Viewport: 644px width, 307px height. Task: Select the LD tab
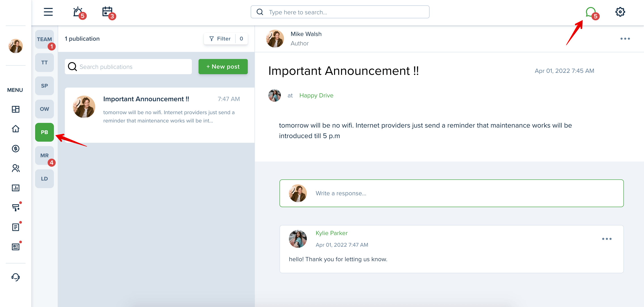click(x=44, y=179)
